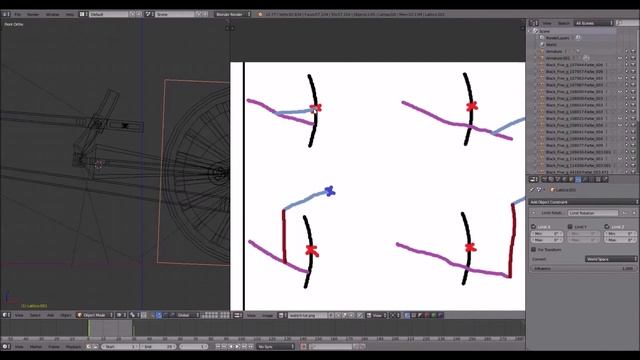Open the Playback menu in timeline
This screenshot has width=640, height=360.
point(73,347)
